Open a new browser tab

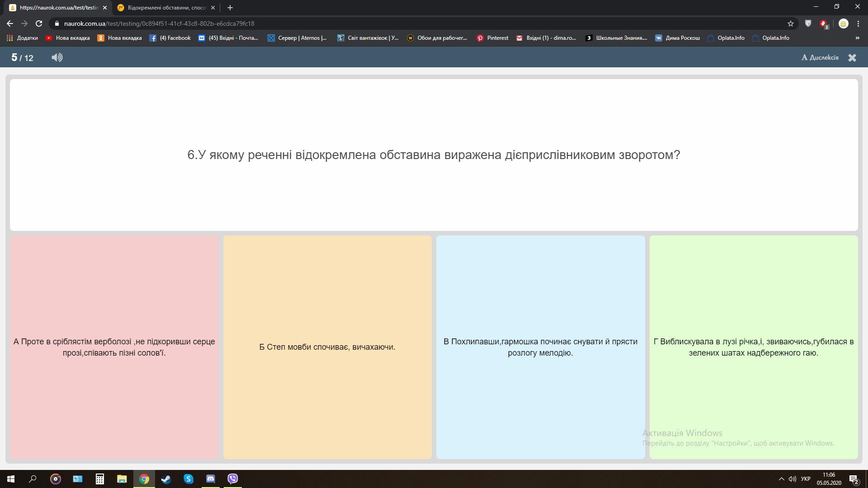tap(230, 8)
